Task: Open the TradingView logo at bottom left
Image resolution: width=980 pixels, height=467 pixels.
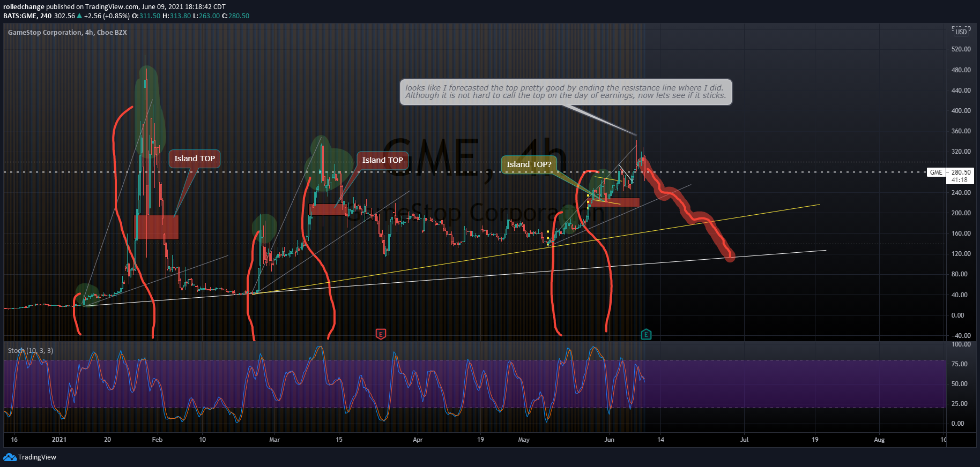Action: pyautogui.click(x=30, y=457)
